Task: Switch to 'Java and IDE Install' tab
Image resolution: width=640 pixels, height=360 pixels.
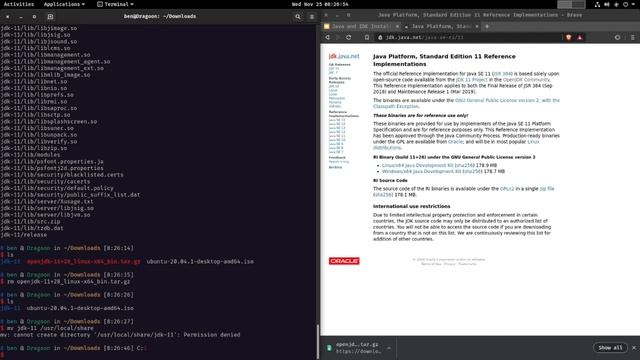Action: (x=360, y=27)
